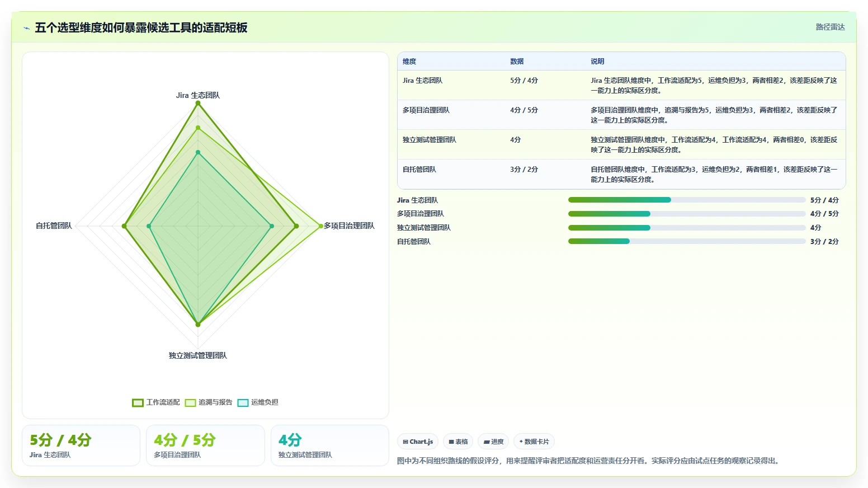Image resolution: width=868 pixels, height=488 pixels.
Task: Select the 运维负担 point on Jira 生态团队 axis
Action: [x=198, y=152]
